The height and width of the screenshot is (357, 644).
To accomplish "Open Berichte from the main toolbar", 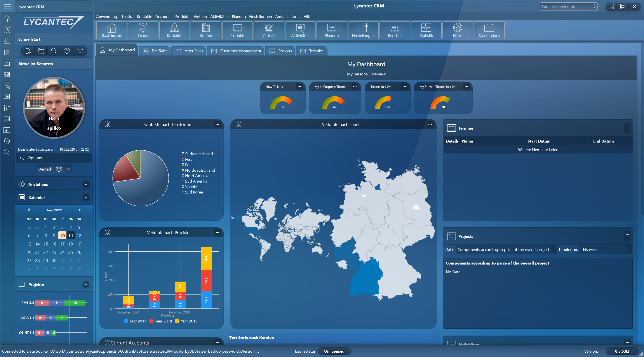I will pos(395,30).
